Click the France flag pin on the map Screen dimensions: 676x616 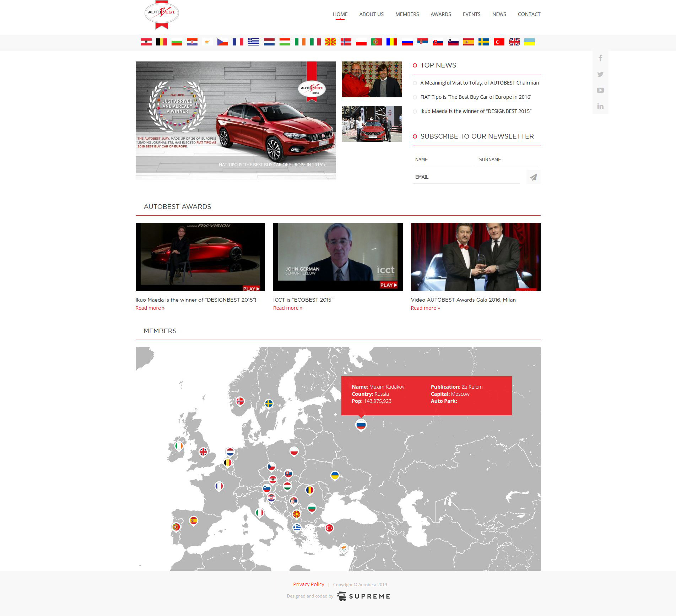pos(219,486)
